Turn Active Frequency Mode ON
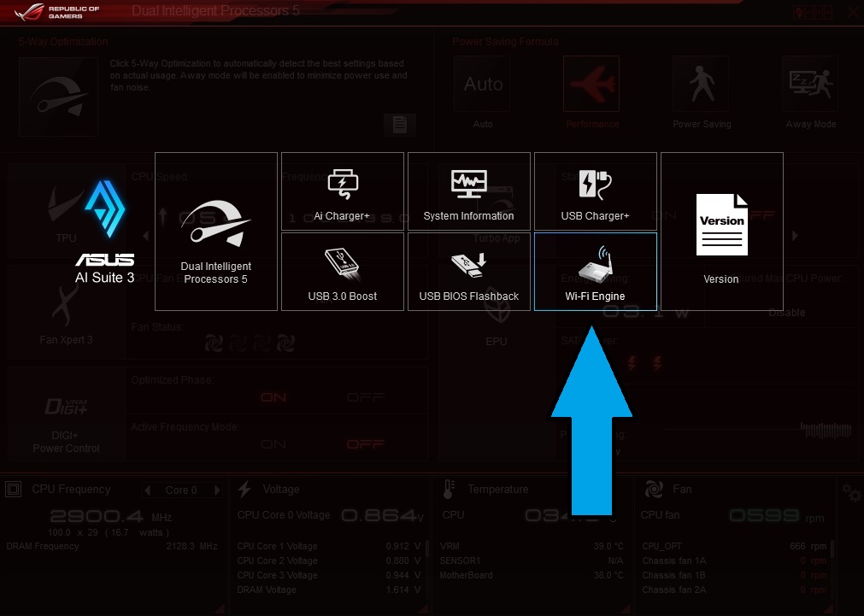864x616 pixels. (x=273, y=444)
